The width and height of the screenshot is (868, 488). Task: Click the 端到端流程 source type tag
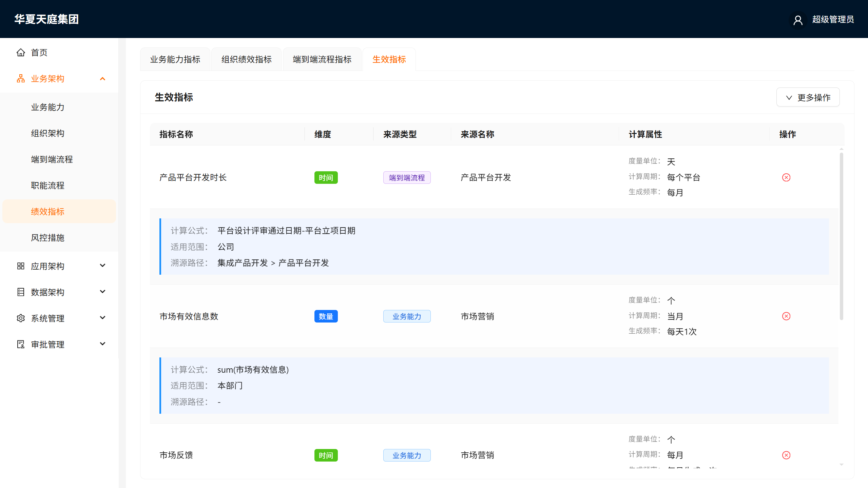(407, 178)
